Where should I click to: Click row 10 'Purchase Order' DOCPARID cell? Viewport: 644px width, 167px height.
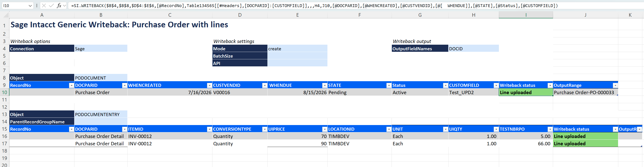point(101,92)
